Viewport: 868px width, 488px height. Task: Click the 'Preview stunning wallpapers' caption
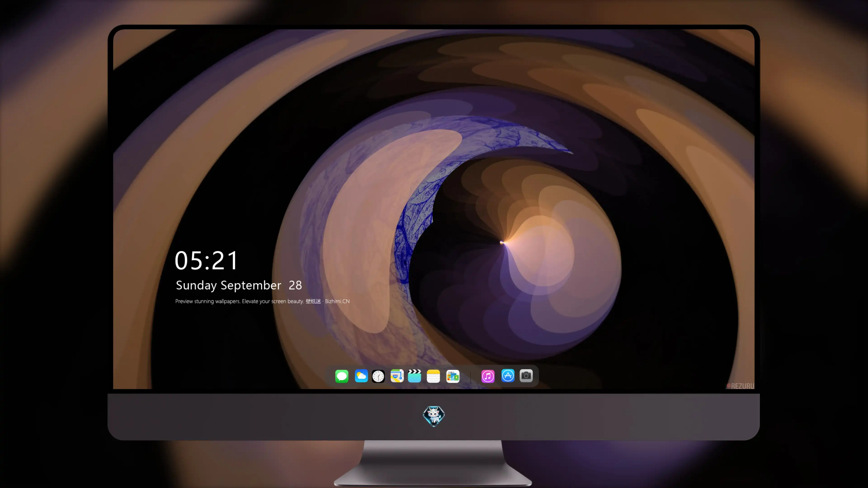tap(262, 301)
